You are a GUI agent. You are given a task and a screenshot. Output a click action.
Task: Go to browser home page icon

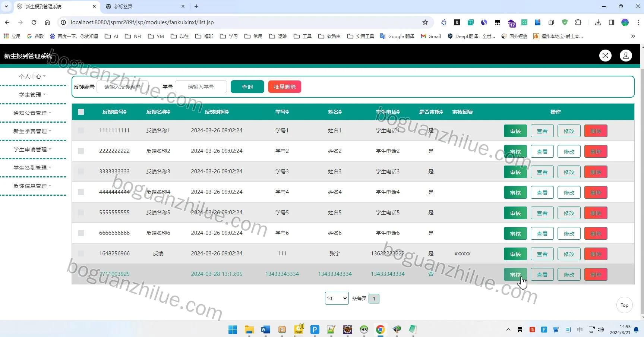coord(47,22)
